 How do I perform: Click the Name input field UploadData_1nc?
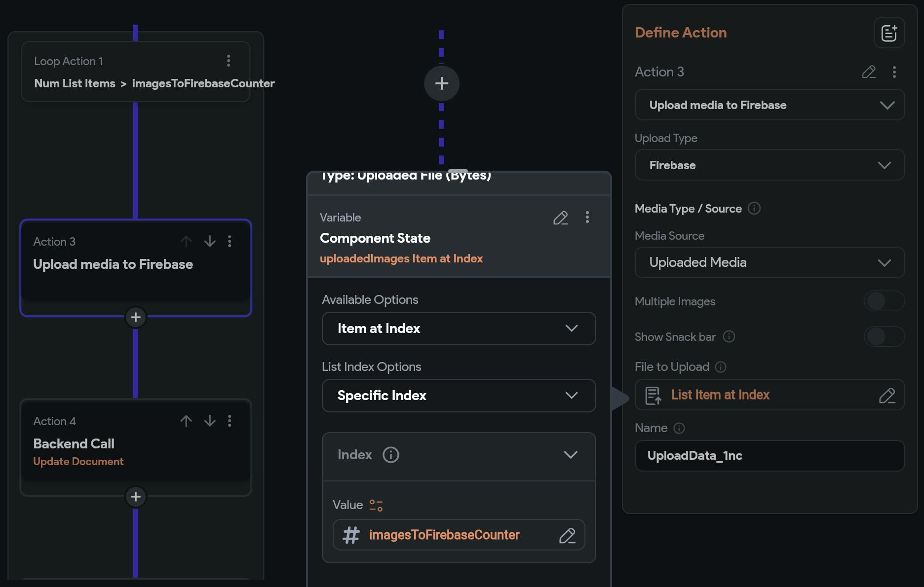(x=769, y=456)
